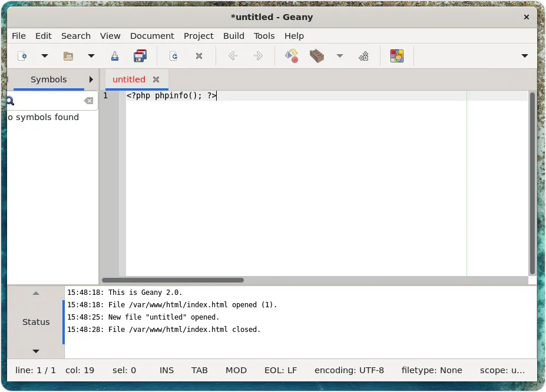Viewport: 546px width, 392px height.
Task: Run the file with gears icon
Action: click(x=363, y=56)
